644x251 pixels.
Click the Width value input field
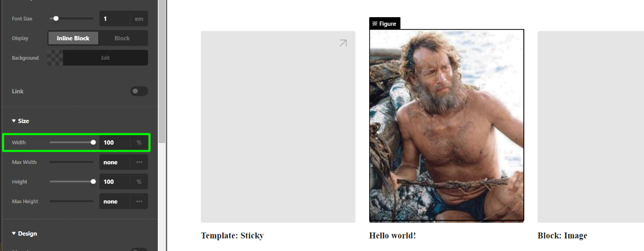tap(115, 142)
